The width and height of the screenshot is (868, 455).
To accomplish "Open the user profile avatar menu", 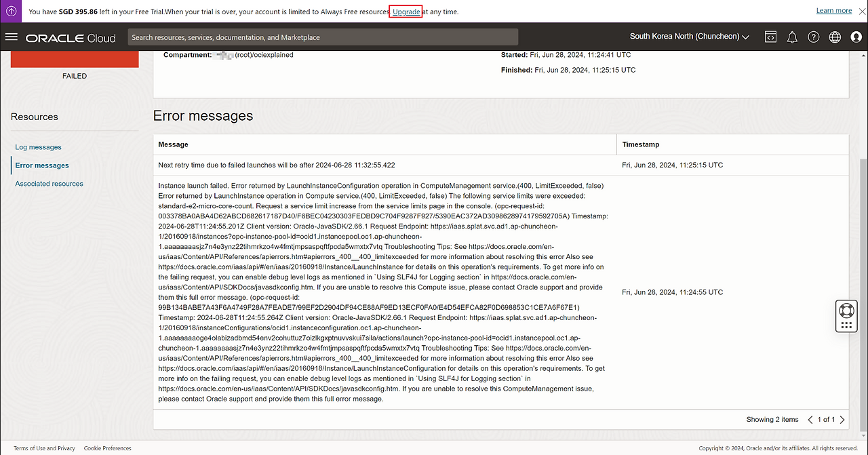I will (856, 37).
